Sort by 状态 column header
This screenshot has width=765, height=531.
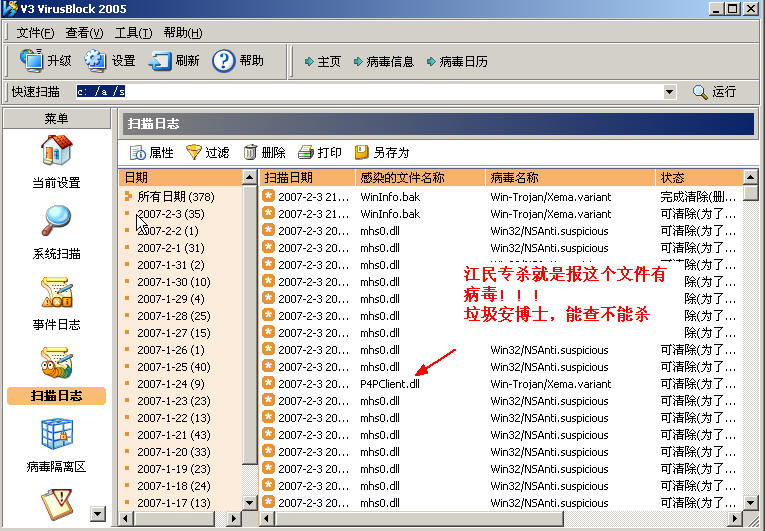699,178
